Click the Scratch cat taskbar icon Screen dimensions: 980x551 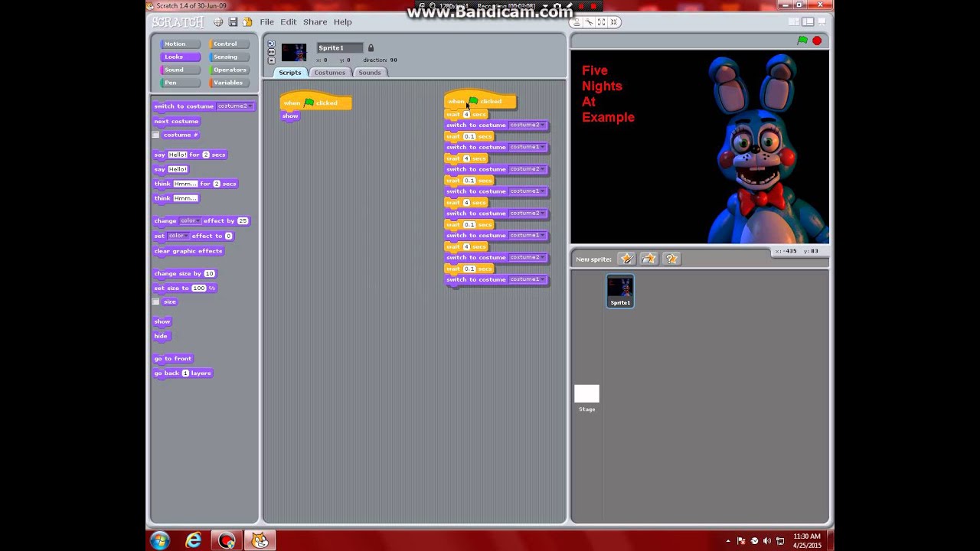coord(260,540)
